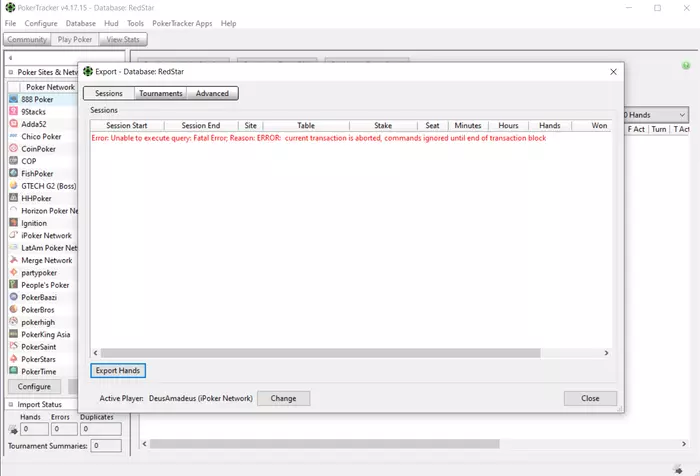The height and width of the screenshot is (476, 700).
Task: Switch to the Community tab
Action: coord(27,39)
